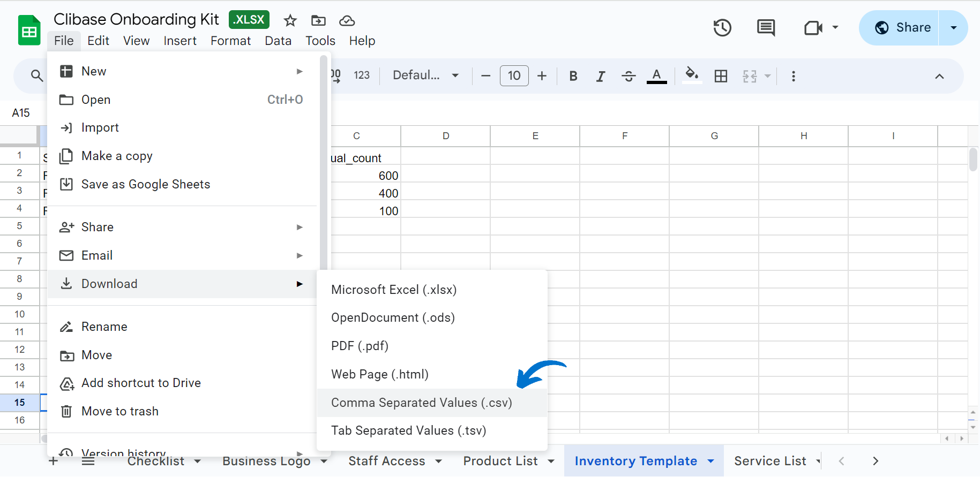Toggle italic formatting
Screen dimensions: 980x477
click(x=601, y=76)
